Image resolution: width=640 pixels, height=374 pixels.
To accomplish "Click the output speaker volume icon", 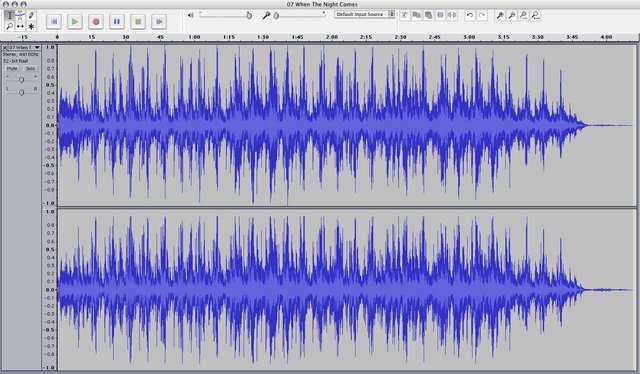I will tap(191, 16).
